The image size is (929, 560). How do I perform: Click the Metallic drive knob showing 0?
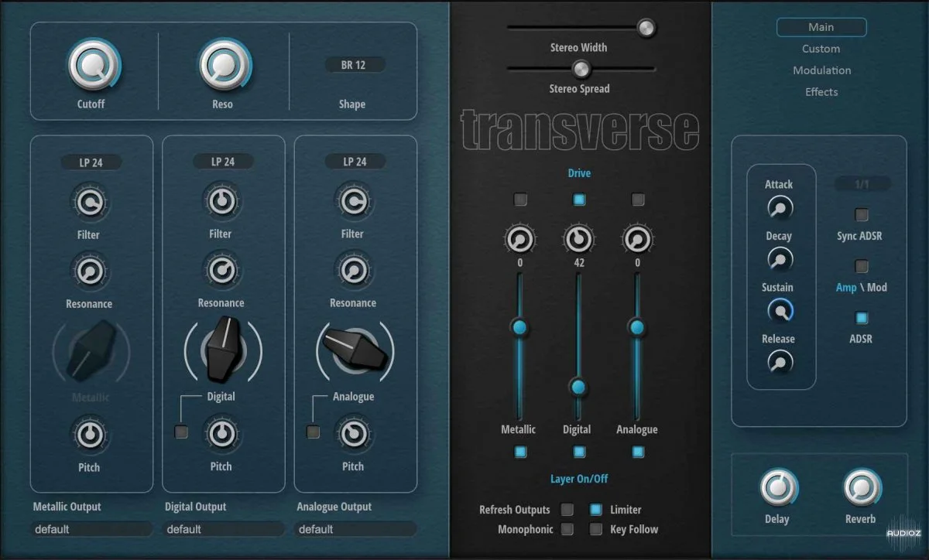click(x=519, y=240)
